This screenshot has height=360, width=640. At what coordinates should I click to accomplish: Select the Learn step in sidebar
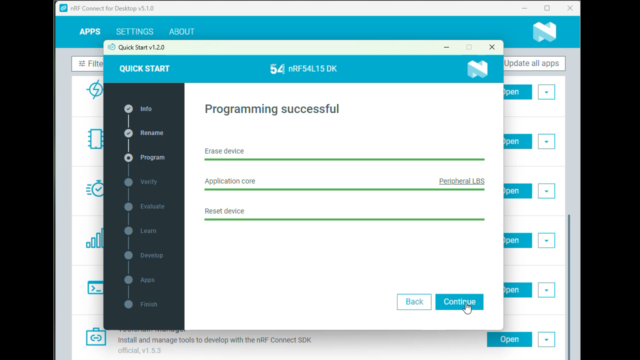140,231
